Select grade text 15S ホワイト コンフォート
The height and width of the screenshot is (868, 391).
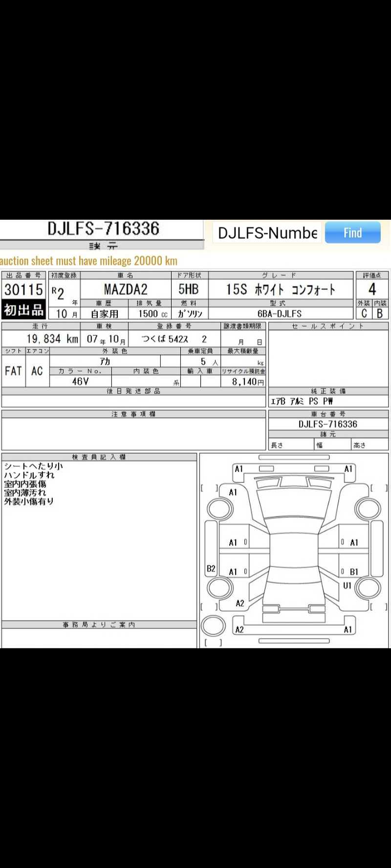click(281, 289)
